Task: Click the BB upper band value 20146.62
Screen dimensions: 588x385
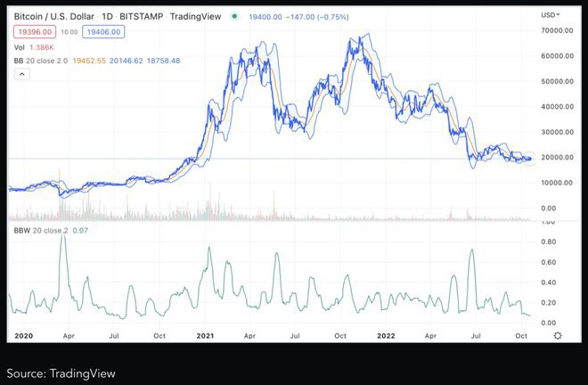Action: [x=138, y=61]
